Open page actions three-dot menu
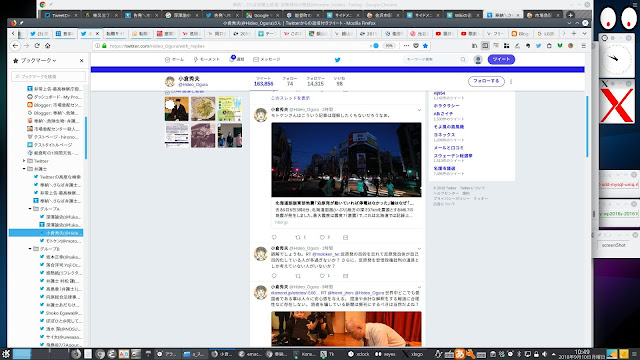Screen dimensions: 640x360 [x=406, y=46]
